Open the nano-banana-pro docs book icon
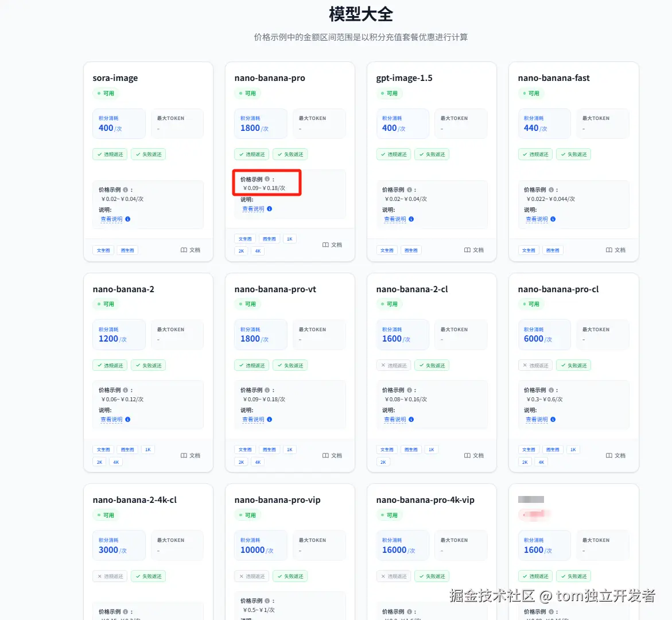 click(326, 245)
